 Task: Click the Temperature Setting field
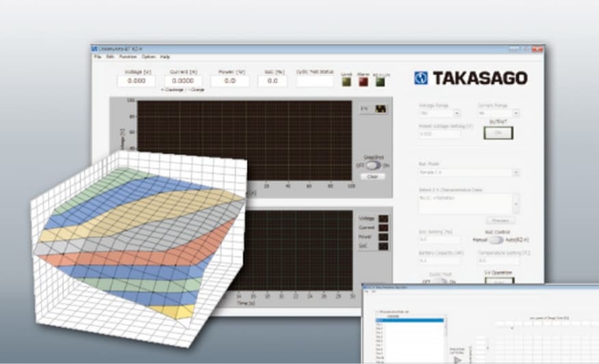pyautogui.click(x=498, y=261)
